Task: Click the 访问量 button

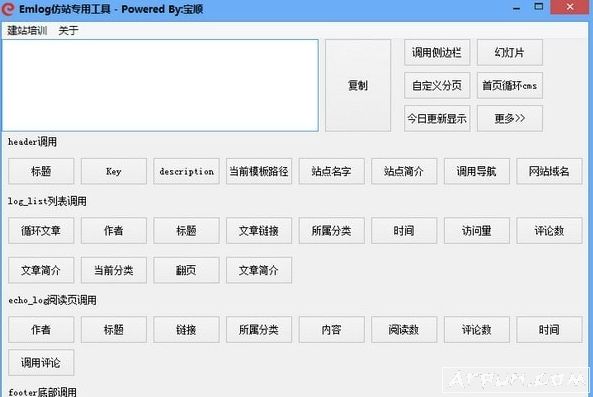Action: coord(477,231)
